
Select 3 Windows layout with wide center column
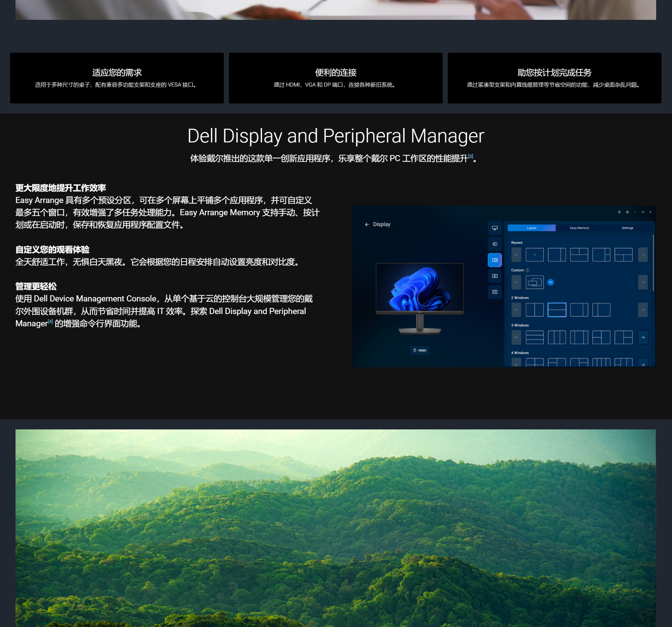(x=579, y=337)
